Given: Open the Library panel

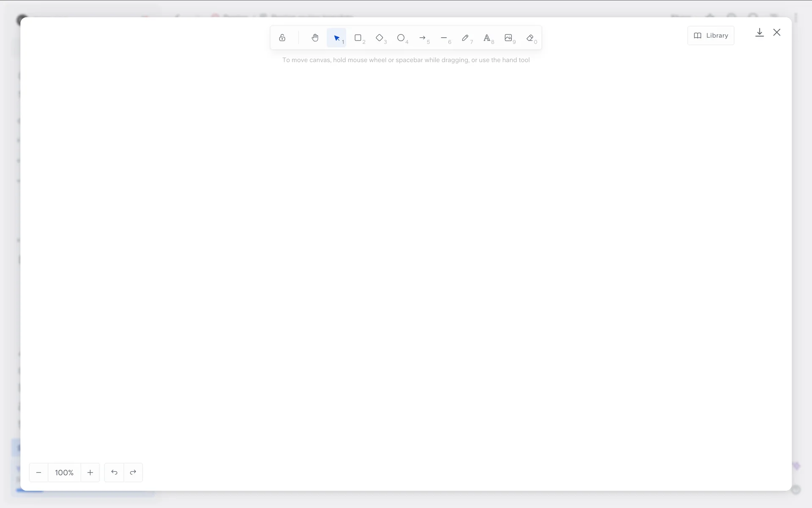Looking at the screenshot, I should 710,36.
